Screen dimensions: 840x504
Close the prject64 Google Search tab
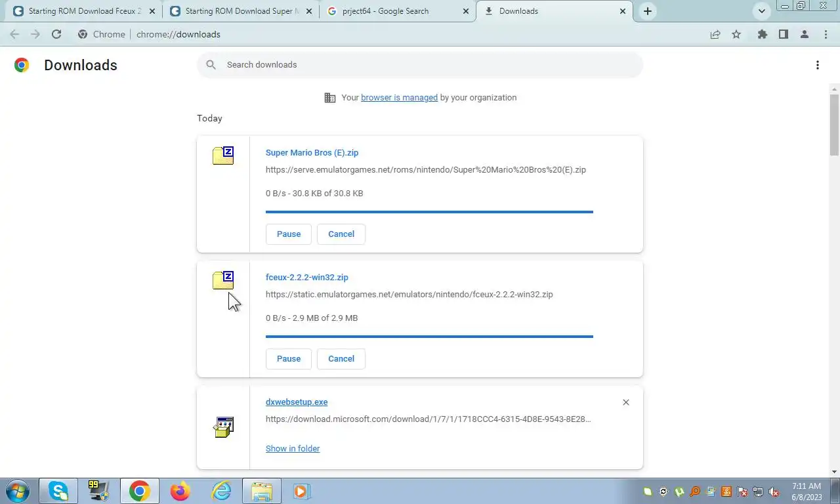[466, 11]
